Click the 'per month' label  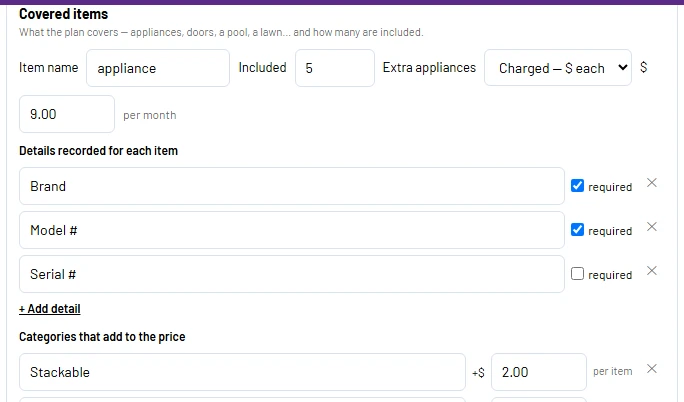[x=150, y=116]
